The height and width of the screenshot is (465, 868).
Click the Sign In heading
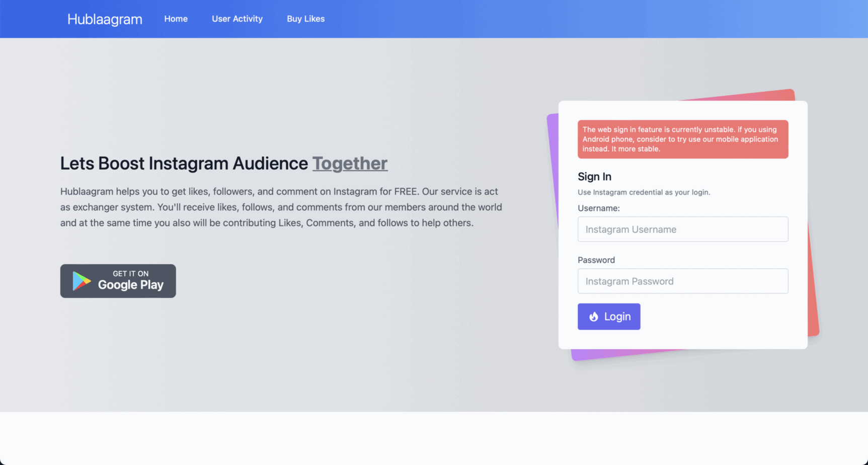tap(594, 177)
